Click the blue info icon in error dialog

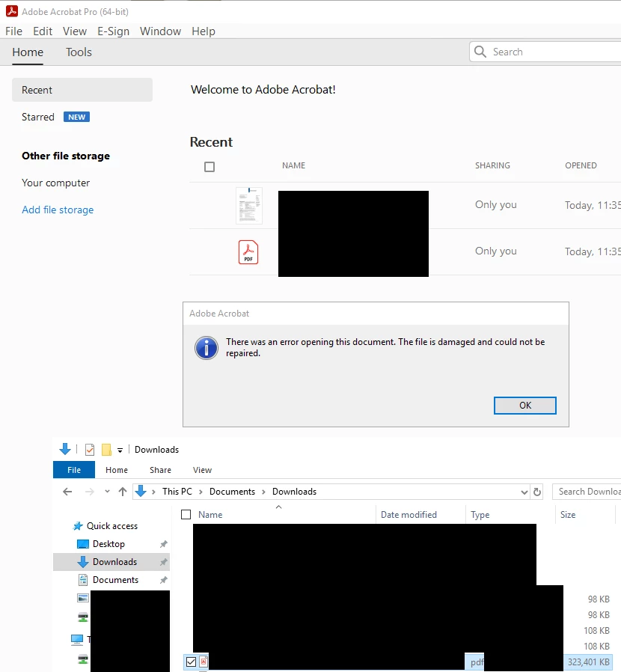pyautogui.click(x=207, y=347)
